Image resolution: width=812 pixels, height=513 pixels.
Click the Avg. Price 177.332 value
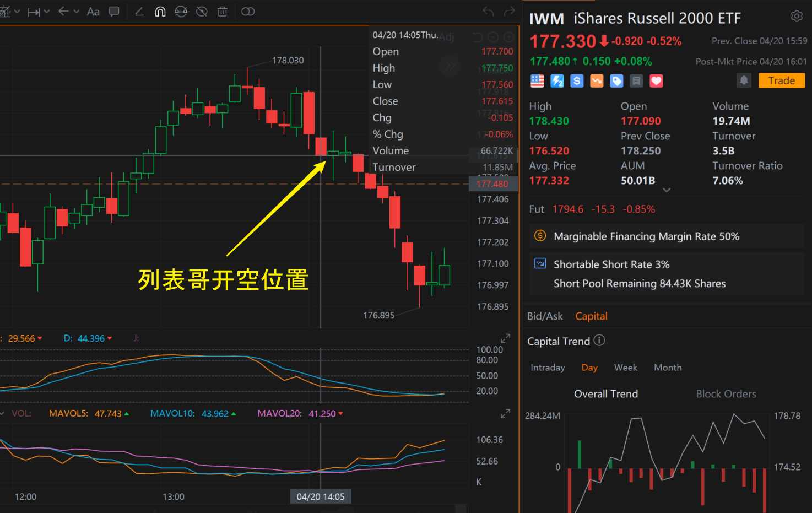click(549, 180)
